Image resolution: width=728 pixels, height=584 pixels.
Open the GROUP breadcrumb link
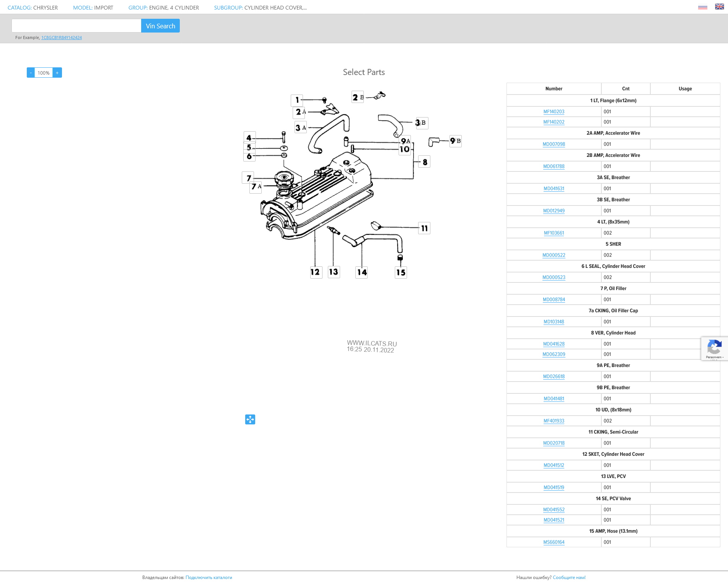[138, 8]
